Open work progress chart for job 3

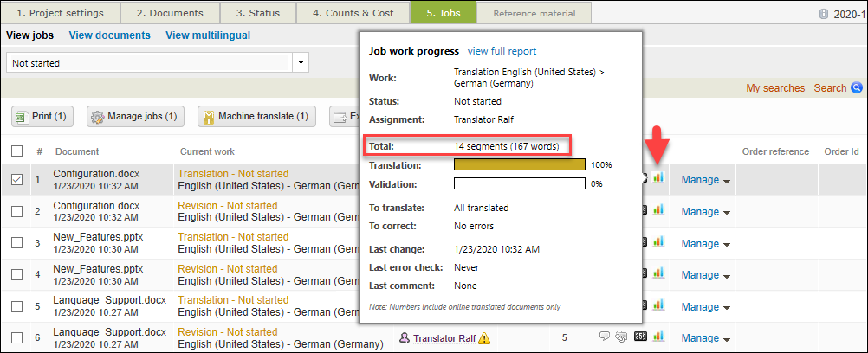click(x=658, y=241)
